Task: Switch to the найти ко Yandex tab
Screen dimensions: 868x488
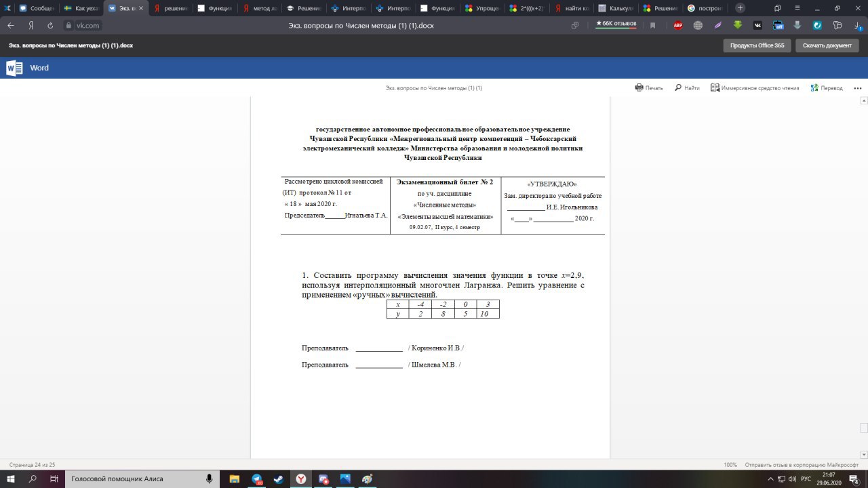Action: click(572, 8)
